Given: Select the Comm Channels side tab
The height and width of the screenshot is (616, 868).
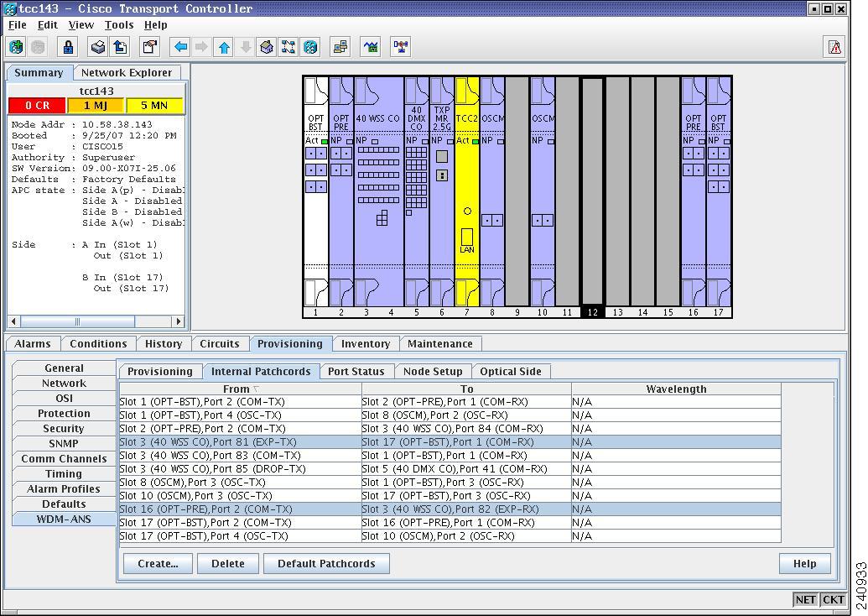Looking at the screenshot, I should (64, 459).
